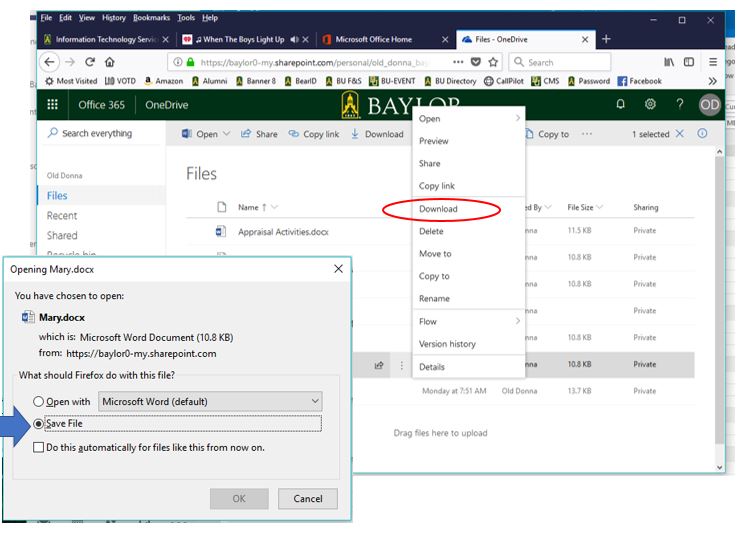Open the Bookmarks menu in Firefox menu bar
The height and width of the screenshot is (533, 738).
coord(151,17)
